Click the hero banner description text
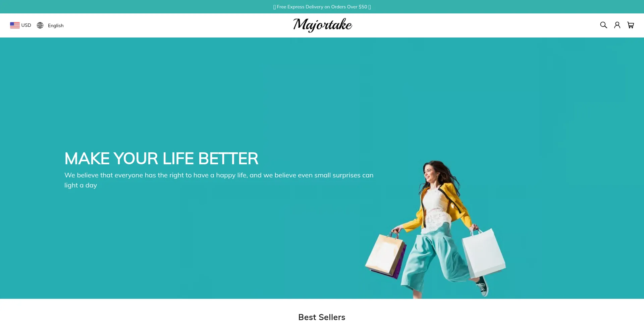The image size is (644, 333). pos(219,180)
